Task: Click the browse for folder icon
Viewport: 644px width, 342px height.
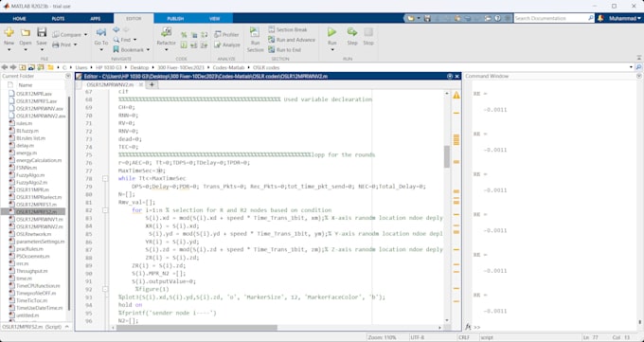Action: (x=31, y=67)
